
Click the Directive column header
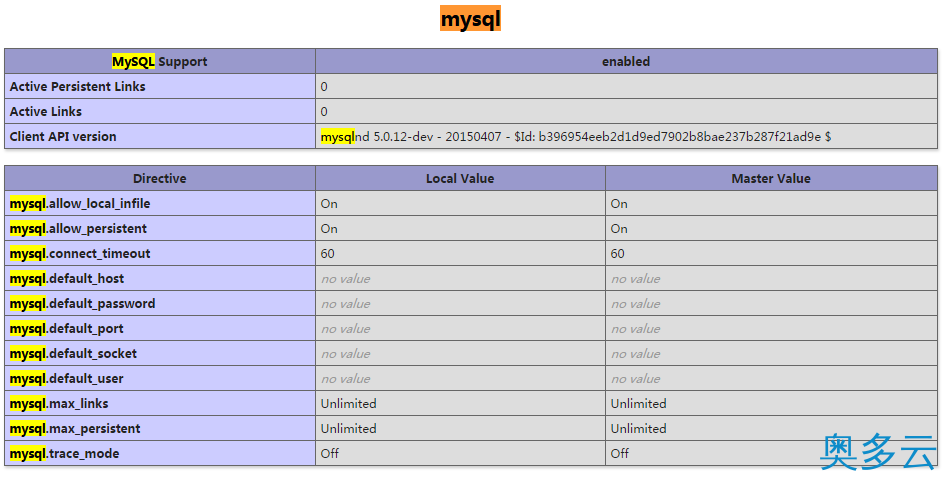pyautogui.click(x=159, y=178)
